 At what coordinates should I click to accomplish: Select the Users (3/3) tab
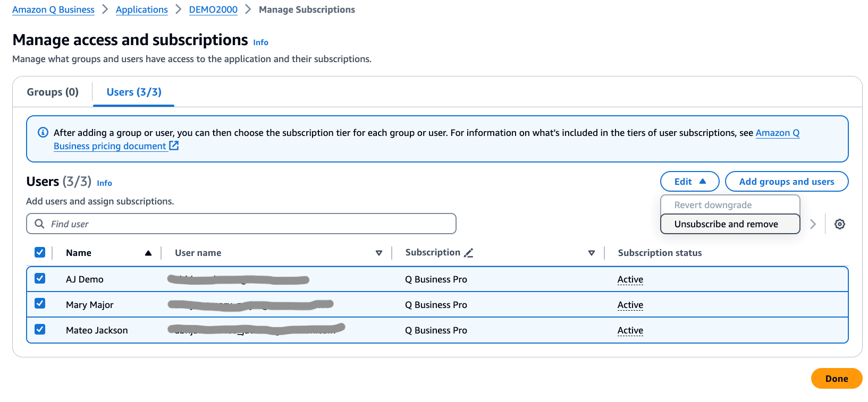point(134,92)
